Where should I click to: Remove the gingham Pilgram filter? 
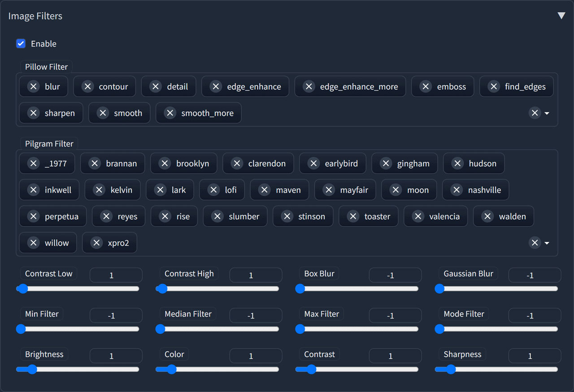pyautogui.click(x=386, y=163)
